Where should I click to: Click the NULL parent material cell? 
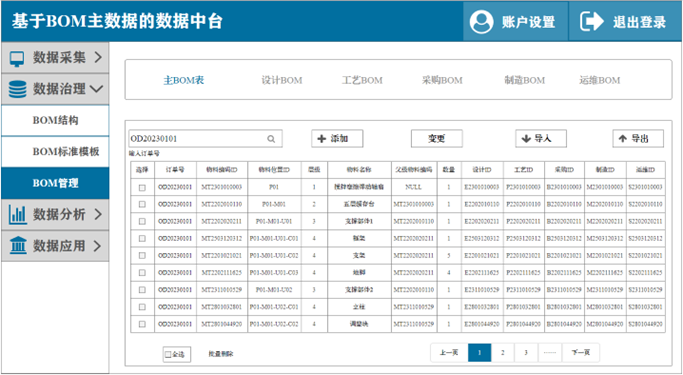pos(414,187)
